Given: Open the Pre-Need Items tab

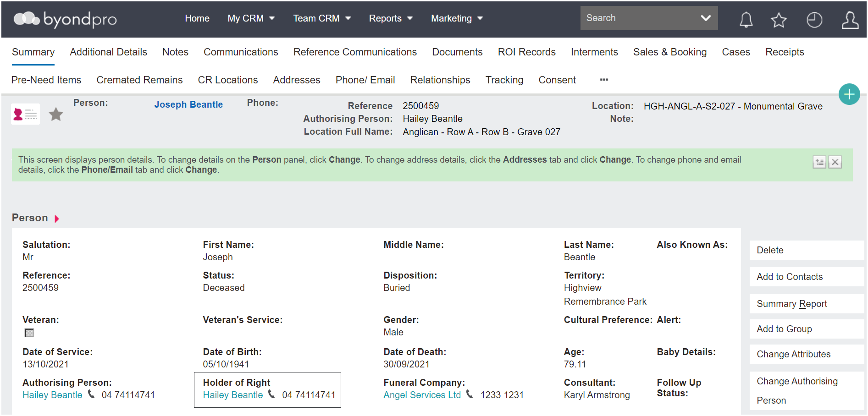Looking at the screenshot, I should 46,80.
